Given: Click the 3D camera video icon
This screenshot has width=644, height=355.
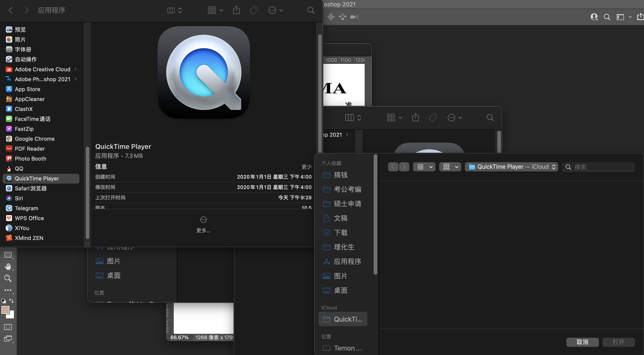Looking at the screenshot, I should [354, 17].
